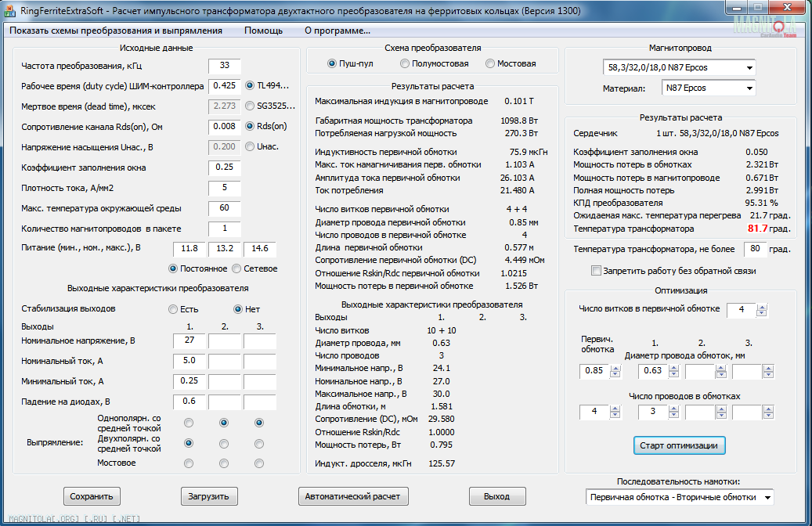Open the Материал dropdown N87 Epcos

click(x=709, y=88)
